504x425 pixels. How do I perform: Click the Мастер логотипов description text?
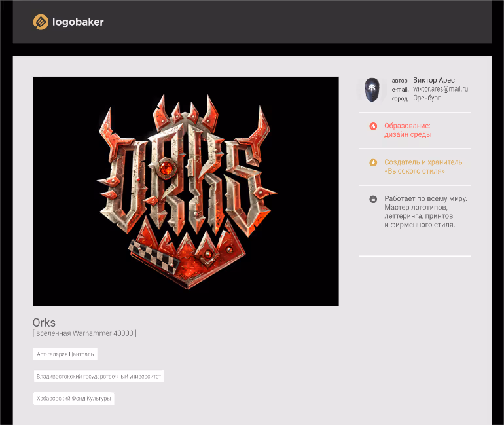tap(416, 208)
